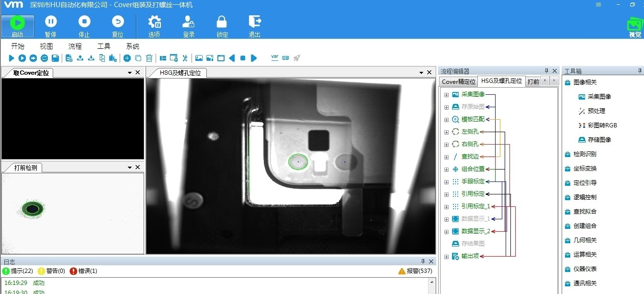Click the rocket icon in toolbar
This screenshot has width=644, height=294.
click(x=297, y=58)
